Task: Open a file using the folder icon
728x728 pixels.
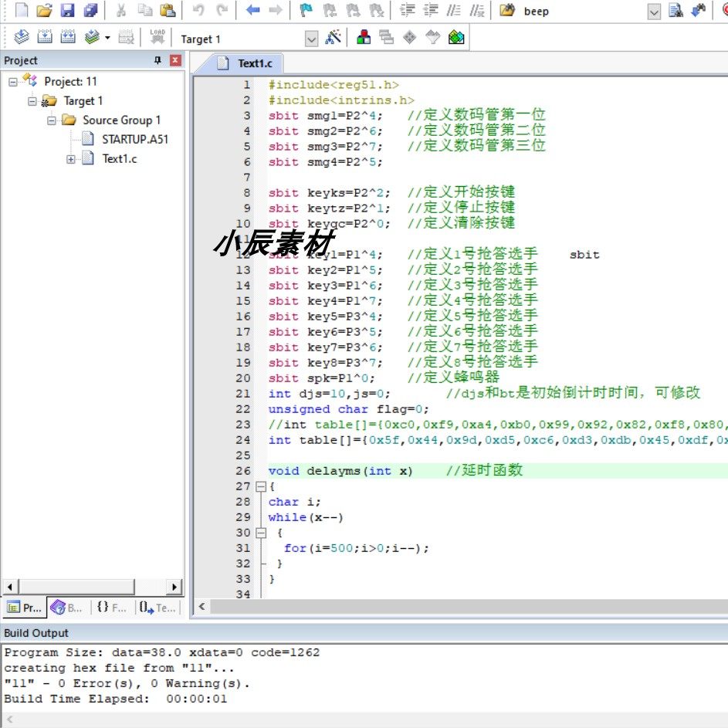Action: pos(44,10)
